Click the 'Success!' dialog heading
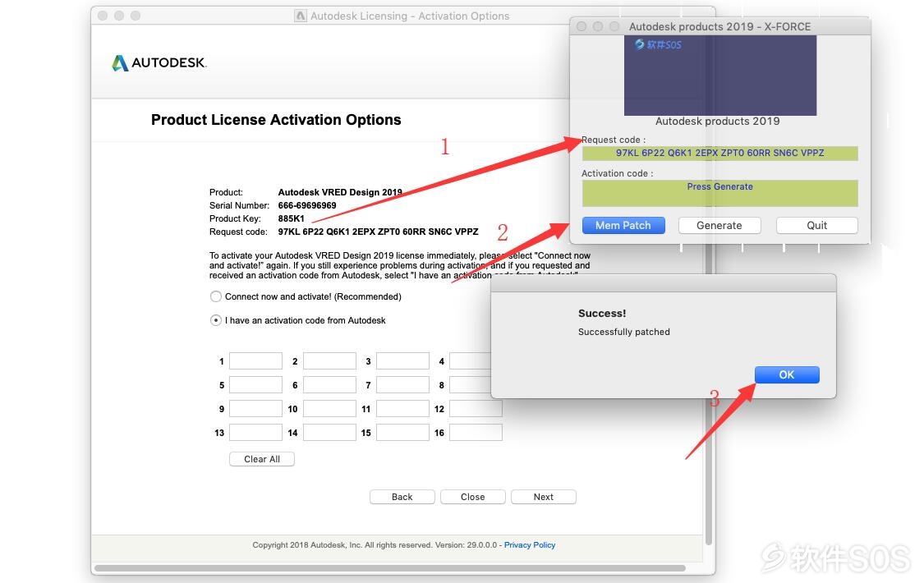 click(602, 314)
